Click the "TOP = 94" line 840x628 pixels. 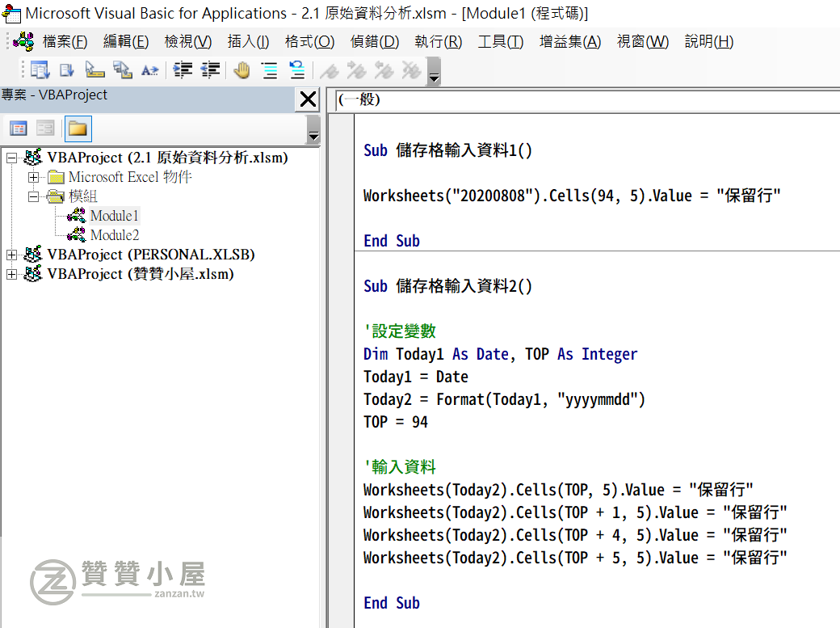coord(395,422)
